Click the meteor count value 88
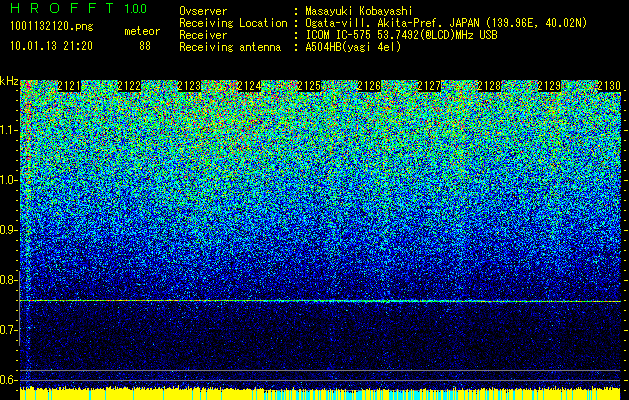This screenshot has height=400, width=629. [145, 46]
